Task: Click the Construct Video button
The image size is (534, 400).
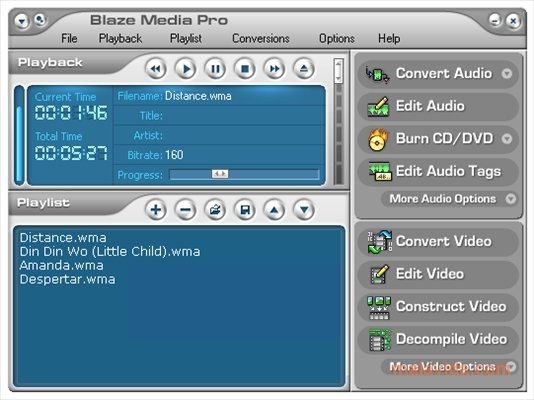Action: [x=438, y=306]
